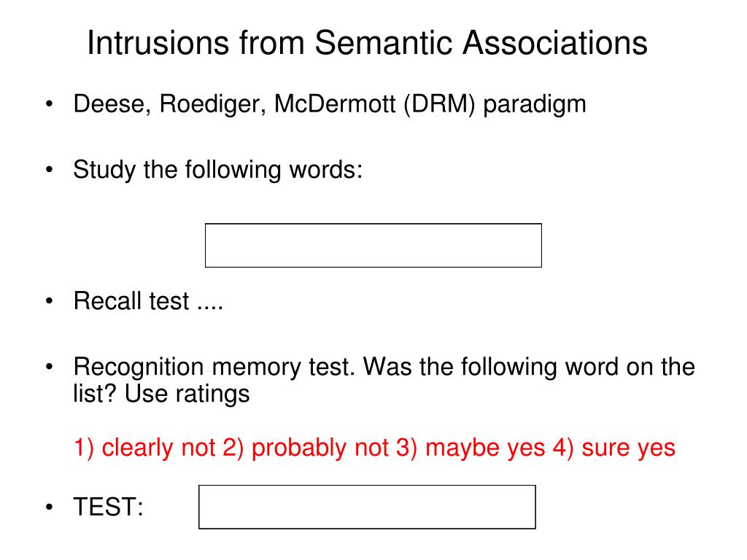Click the phrase 'Use ratings'
The width and height of the screenshot is (747, 560).
pos(187,394)
